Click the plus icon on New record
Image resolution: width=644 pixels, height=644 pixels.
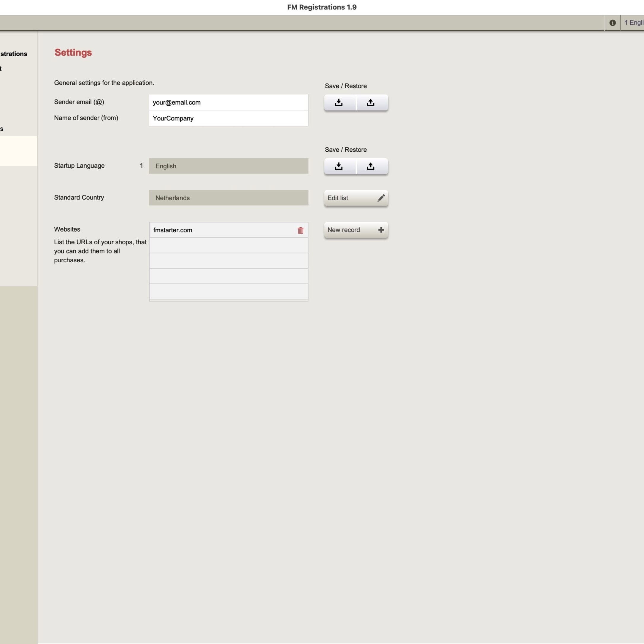(381, 230)
